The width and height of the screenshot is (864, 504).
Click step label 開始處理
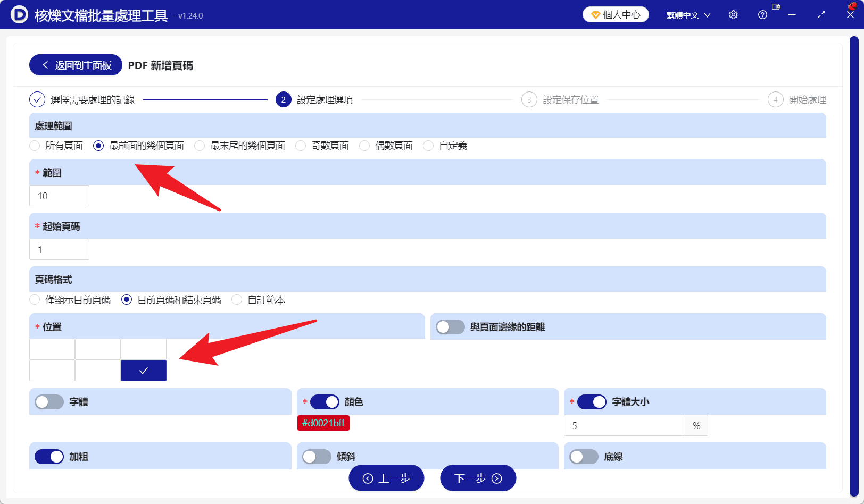808,100
